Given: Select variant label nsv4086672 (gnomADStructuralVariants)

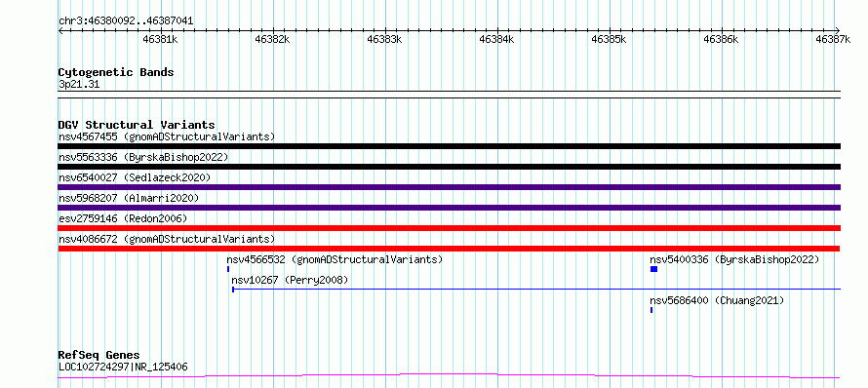Looking at the screenshot, I should 167,239.
